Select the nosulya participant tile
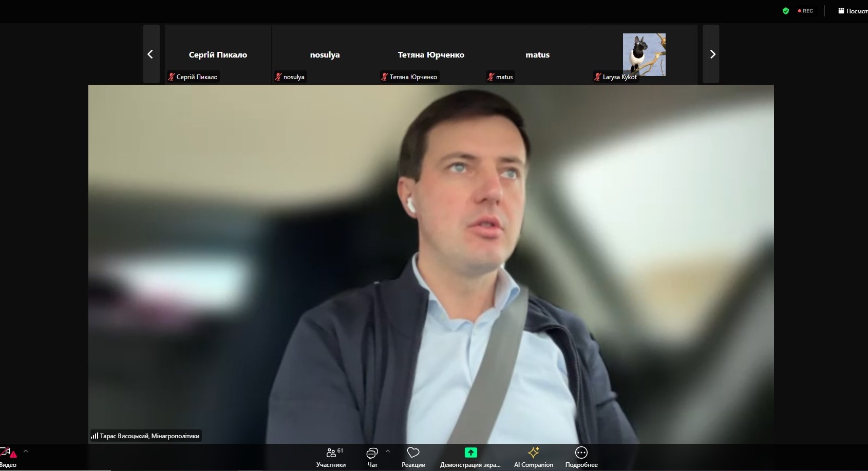This screenshot has height=471, width=868. click(325, 54)
